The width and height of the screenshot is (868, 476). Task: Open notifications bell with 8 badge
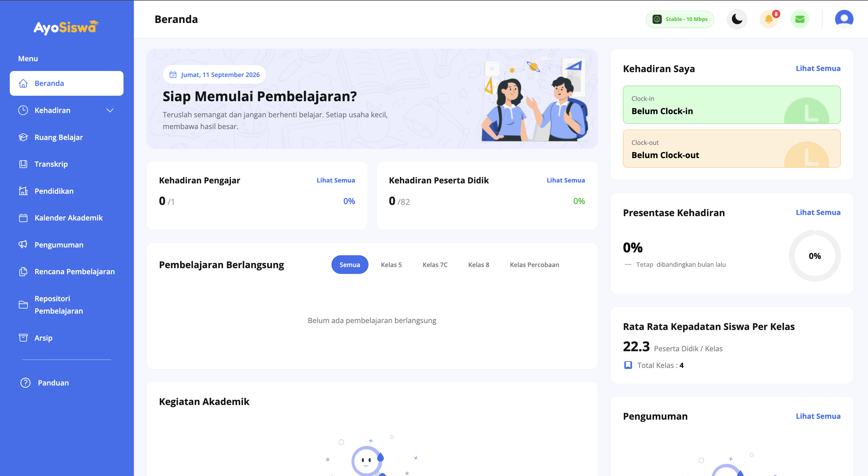(x=769, y=19)
